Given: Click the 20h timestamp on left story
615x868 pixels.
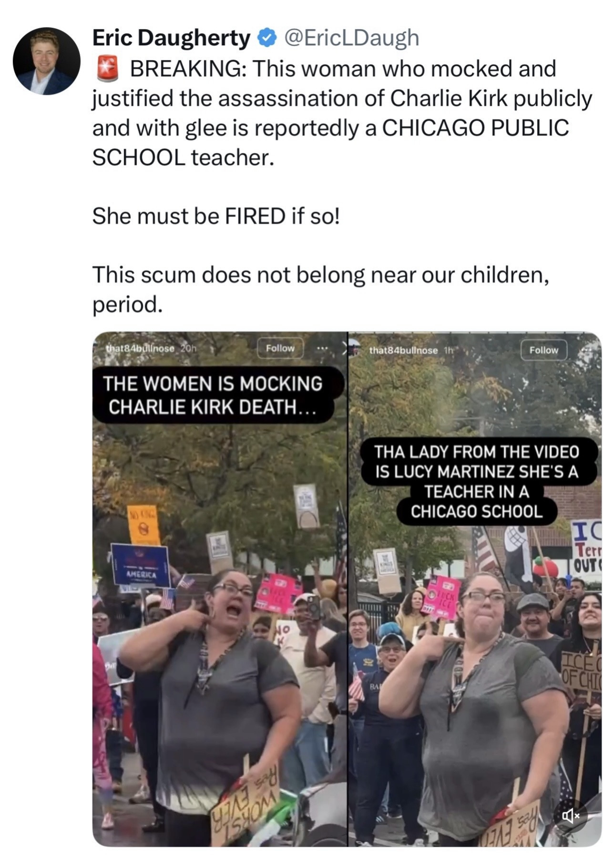Looking at the screenshot, I should 188,348.
